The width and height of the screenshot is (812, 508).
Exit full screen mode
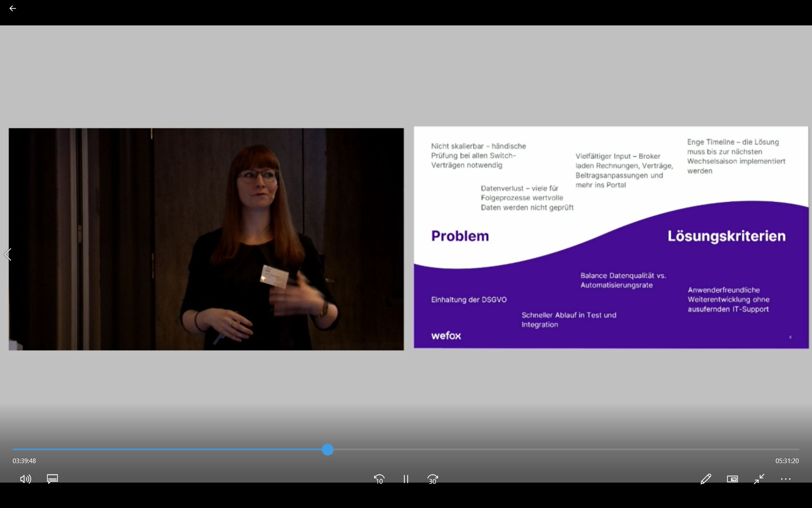(759, 479)
